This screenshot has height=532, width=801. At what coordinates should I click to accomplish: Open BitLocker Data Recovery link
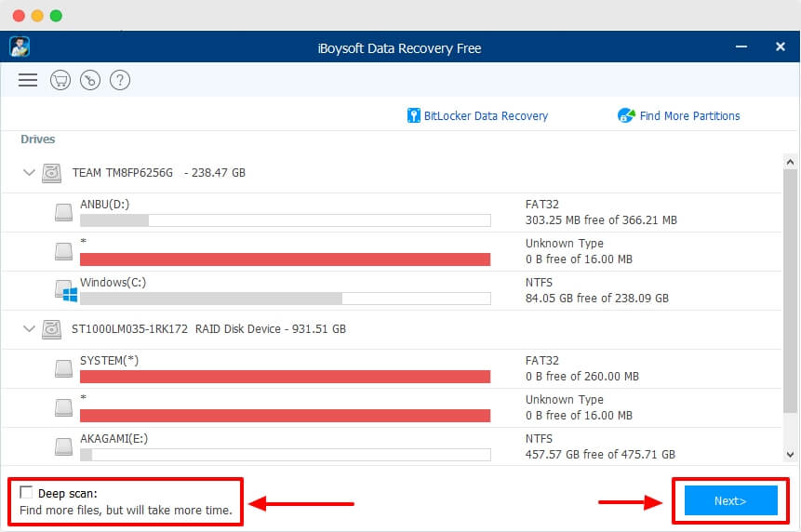[486, 116]
